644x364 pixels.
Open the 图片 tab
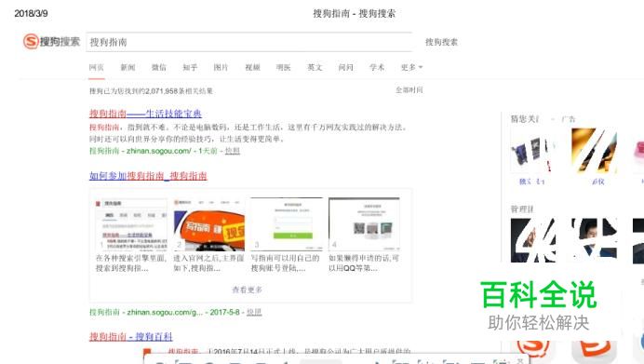[221, 67]
